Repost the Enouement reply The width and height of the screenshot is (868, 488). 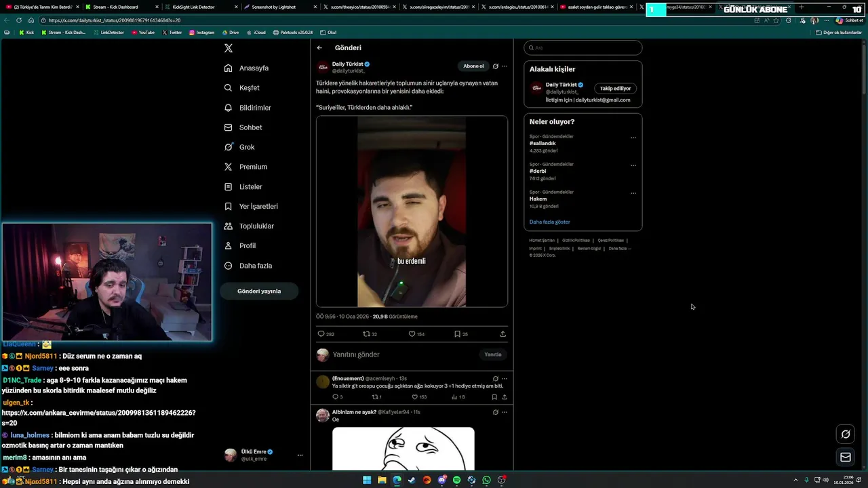coord(374,397)
